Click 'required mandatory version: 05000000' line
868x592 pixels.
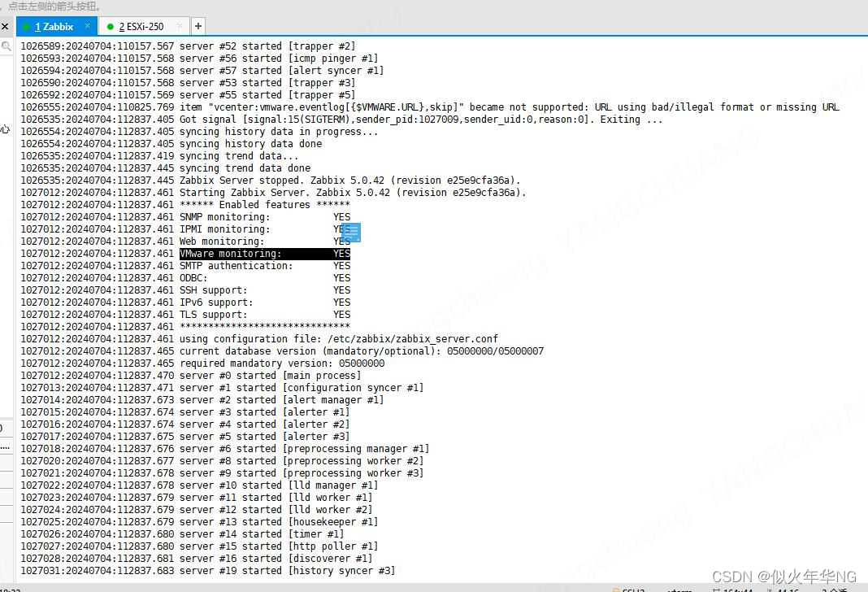click(x=202, y=363)
